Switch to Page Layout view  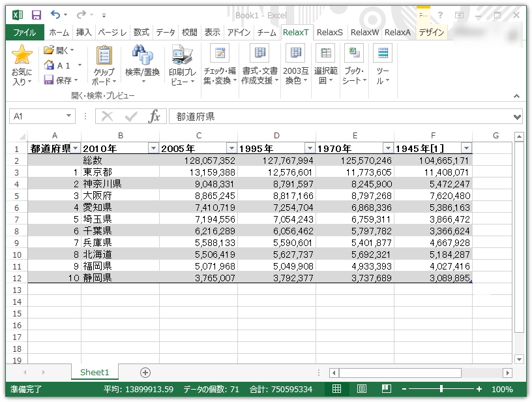click(362, 389)
